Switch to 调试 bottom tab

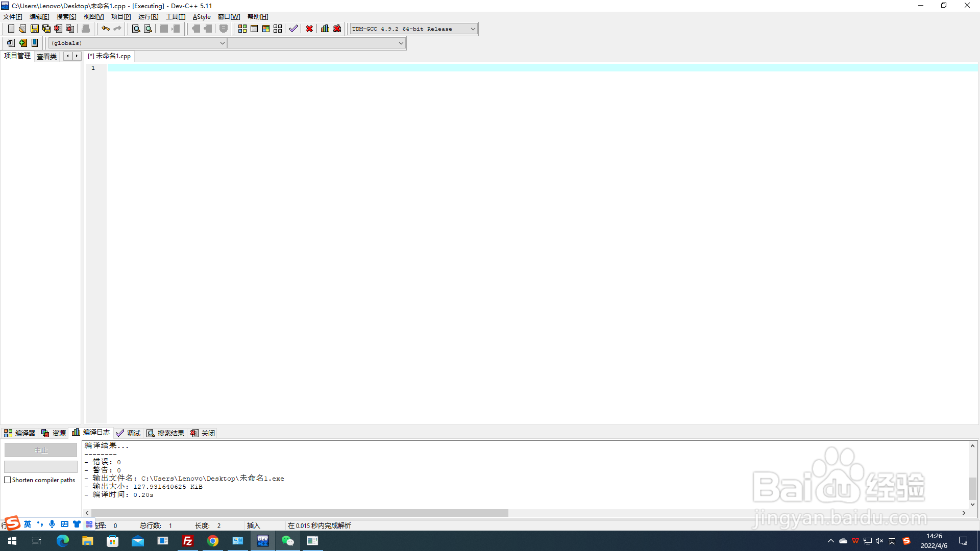point(128,433)
